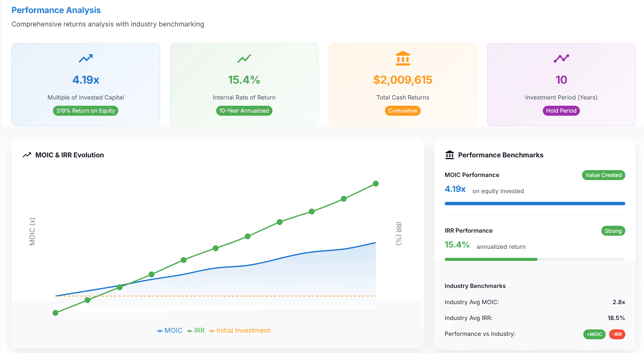Viewport: 644px width, 353px height.
Task: Click the Value Created badge
Action: coord(603,175)
